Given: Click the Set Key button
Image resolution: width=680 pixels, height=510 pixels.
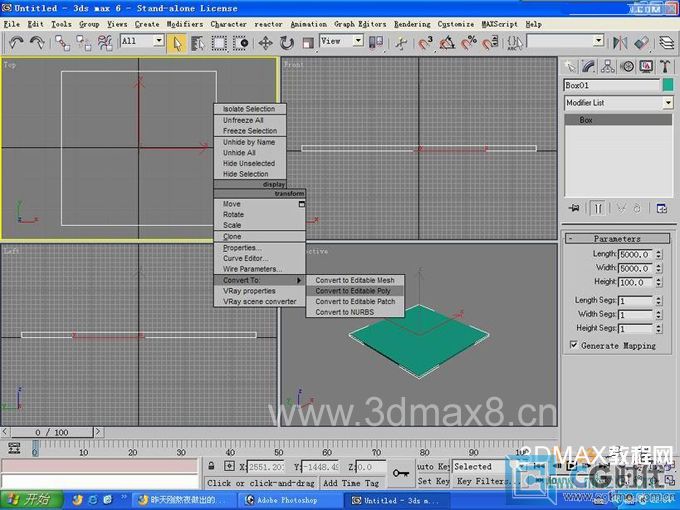Looking at the screenshot, I should pyautogui.click(x=433, y=481).
